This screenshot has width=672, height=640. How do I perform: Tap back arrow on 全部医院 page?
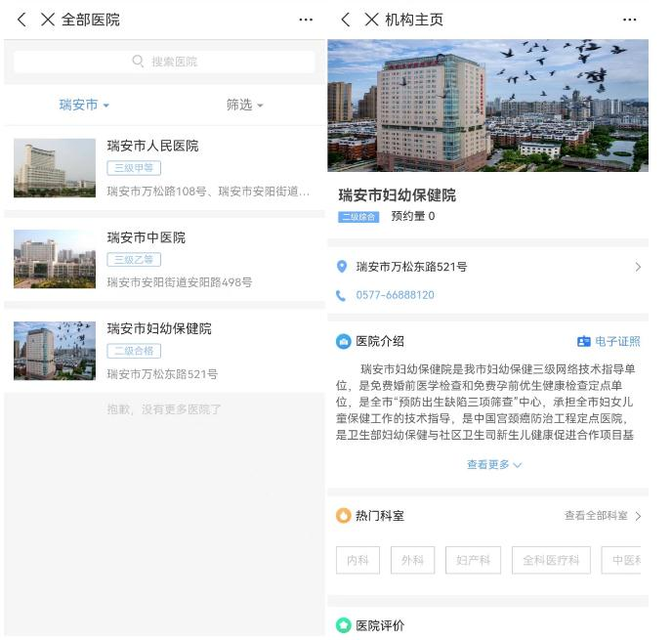tap(21, 20)
